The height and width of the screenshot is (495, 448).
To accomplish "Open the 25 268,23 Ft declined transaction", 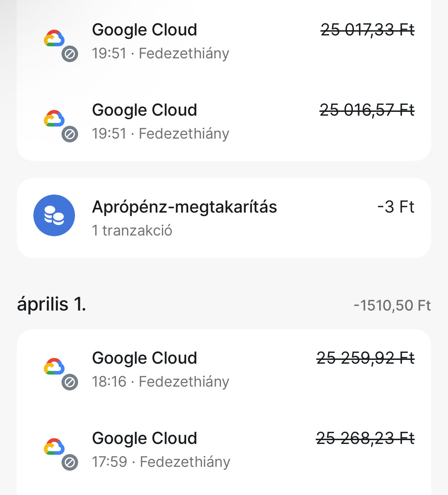I will pos(224,450).
